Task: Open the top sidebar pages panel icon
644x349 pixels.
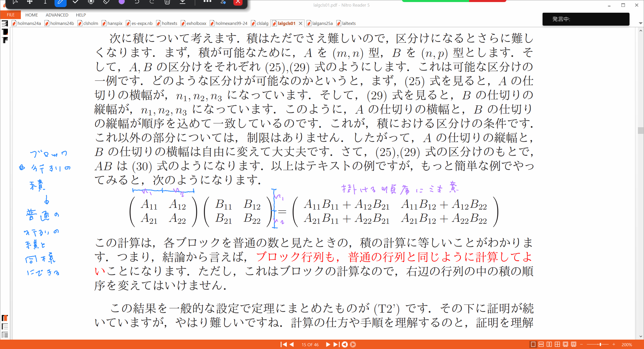Action: coord(5,23)
